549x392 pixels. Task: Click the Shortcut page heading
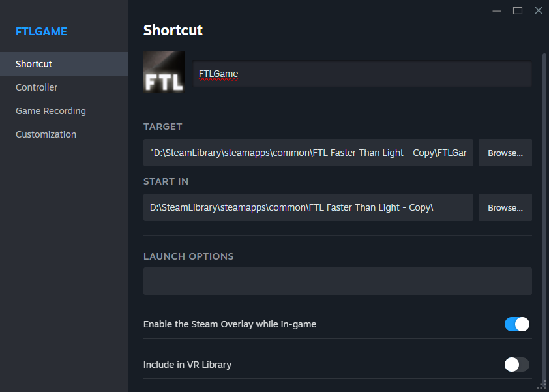(173, 30)
